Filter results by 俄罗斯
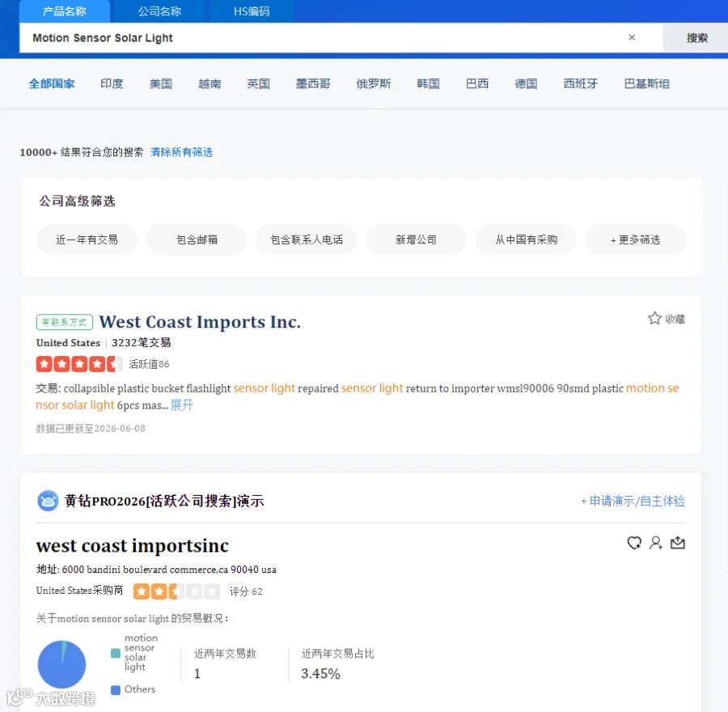This screenshot has width=728, height=712. pos(373,83)
